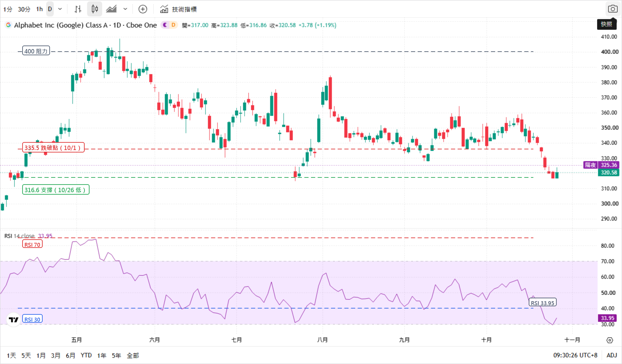Toggle ADJ adjusted data
This screenshot has height=364, width=622.
pyautogui.click(x=612, y=355)
